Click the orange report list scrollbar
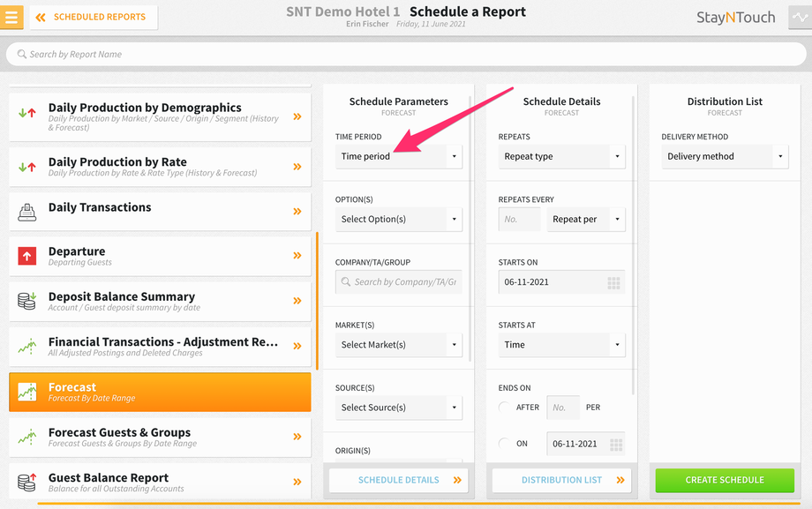Image resolution: width=812 pixels, height=509 pixels. [317, 301]
